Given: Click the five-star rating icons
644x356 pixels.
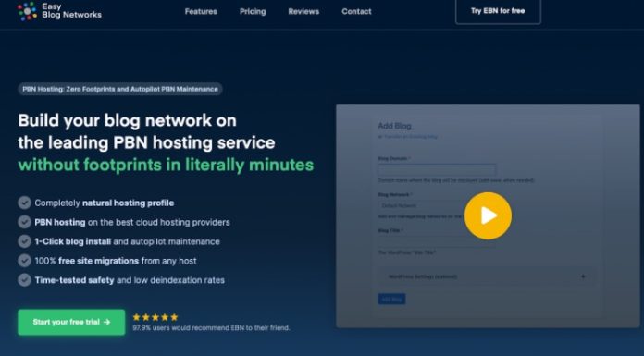Looking at the screenshot, I should tap(155, 317).
